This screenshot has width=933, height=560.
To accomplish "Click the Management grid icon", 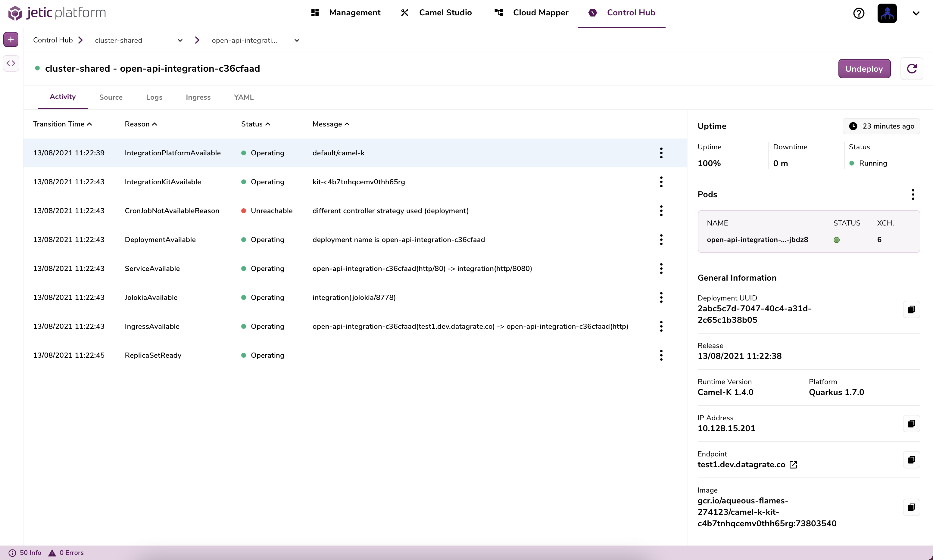I will (315, 13).
